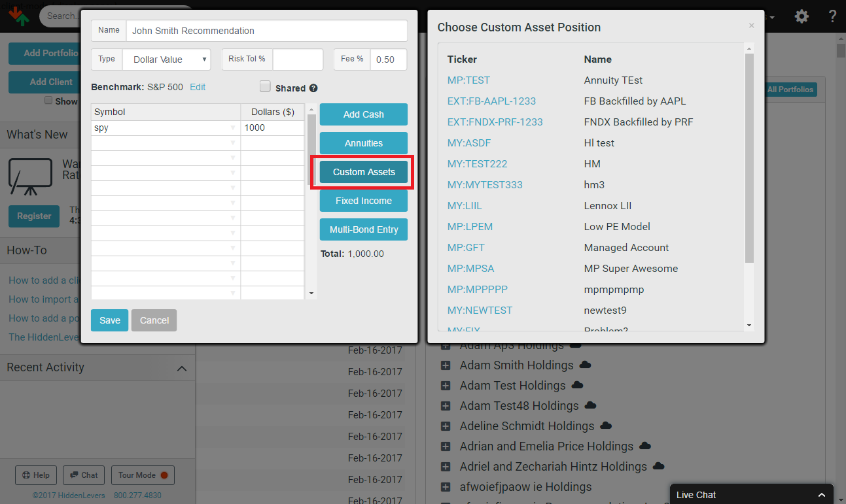Click the plus icon beside Adam Test48 Holdings
The height and width of the screenshot is (504, 846).
point(445,405)
